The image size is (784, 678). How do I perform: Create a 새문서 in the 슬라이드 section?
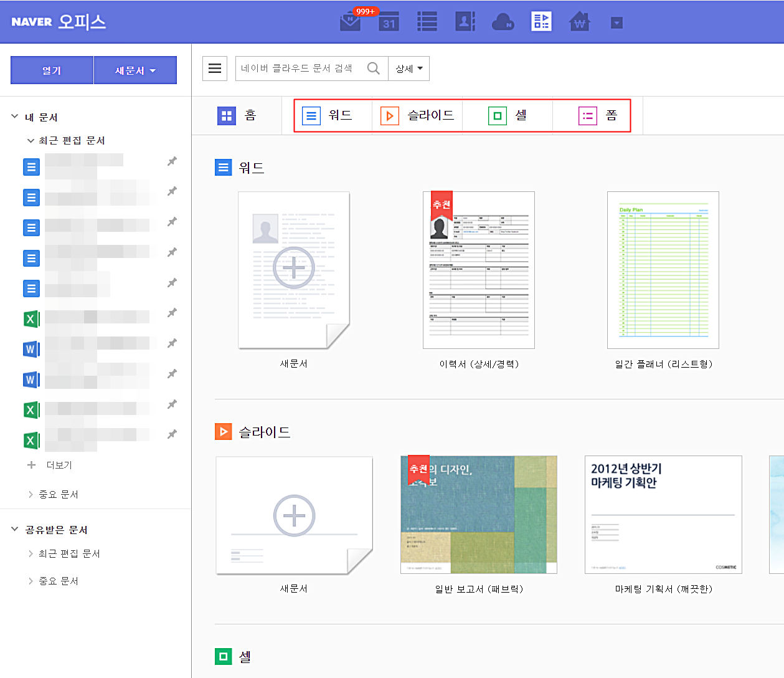point(294,515)
